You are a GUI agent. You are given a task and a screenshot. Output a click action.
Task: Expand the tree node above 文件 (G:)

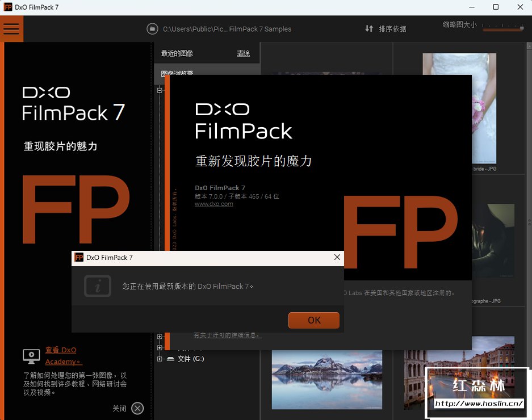(160, 348)
